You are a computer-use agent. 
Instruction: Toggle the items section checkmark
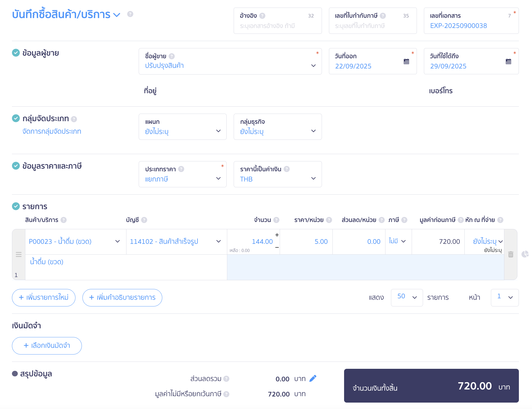pyautogui.click(x=16, y=206)
